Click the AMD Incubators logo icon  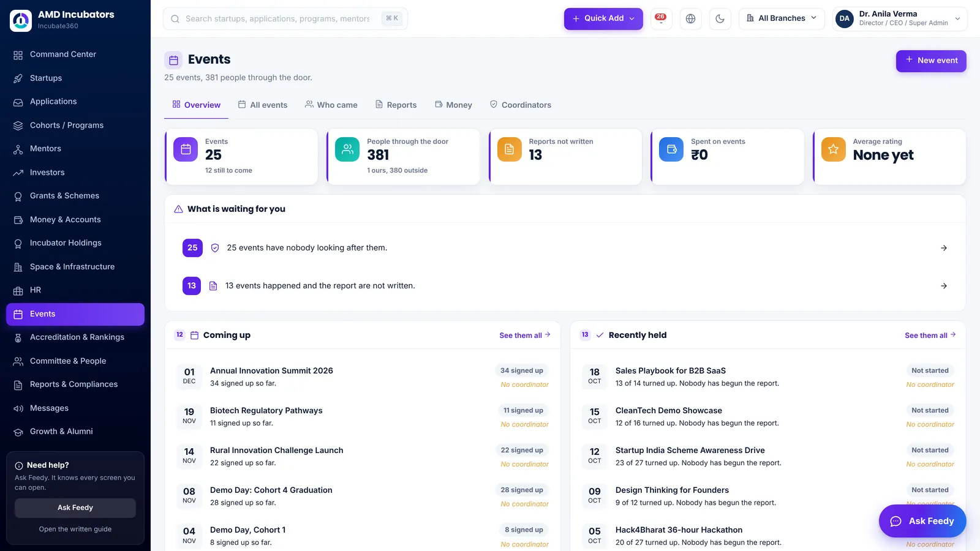click(x=21, y=20)
